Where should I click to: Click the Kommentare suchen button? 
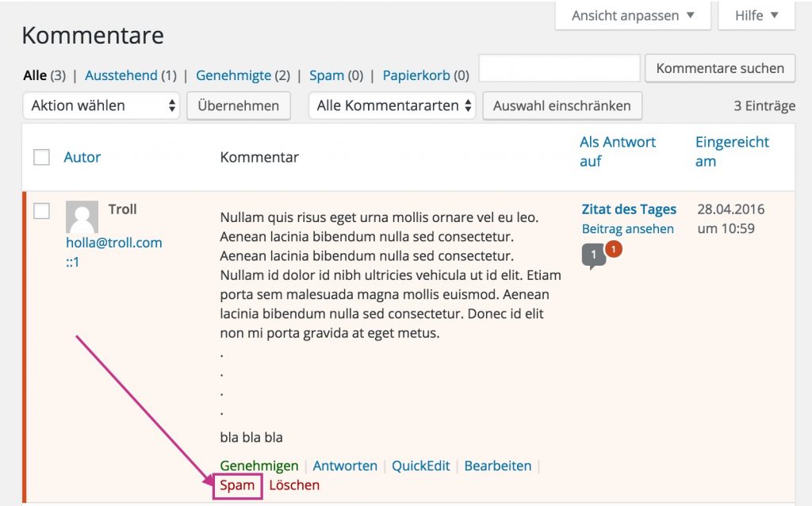(719, 68)
